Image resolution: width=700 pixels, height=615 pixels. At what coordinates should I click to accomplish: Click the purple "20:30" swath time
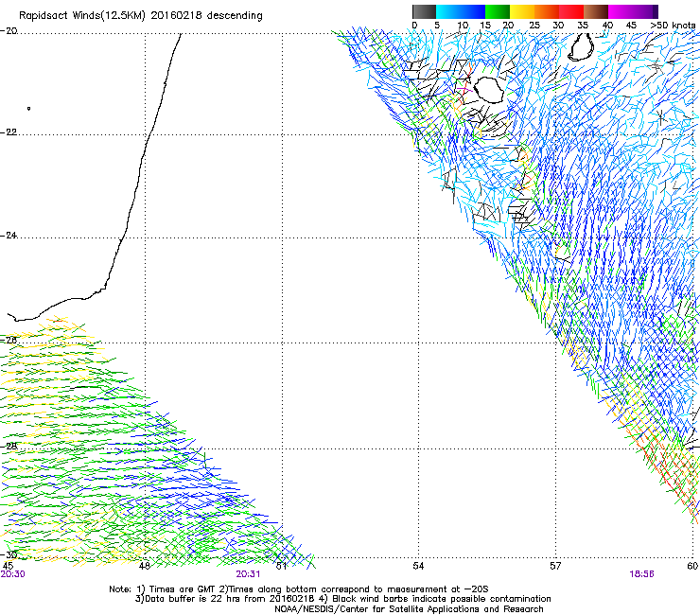click(12, 574)
